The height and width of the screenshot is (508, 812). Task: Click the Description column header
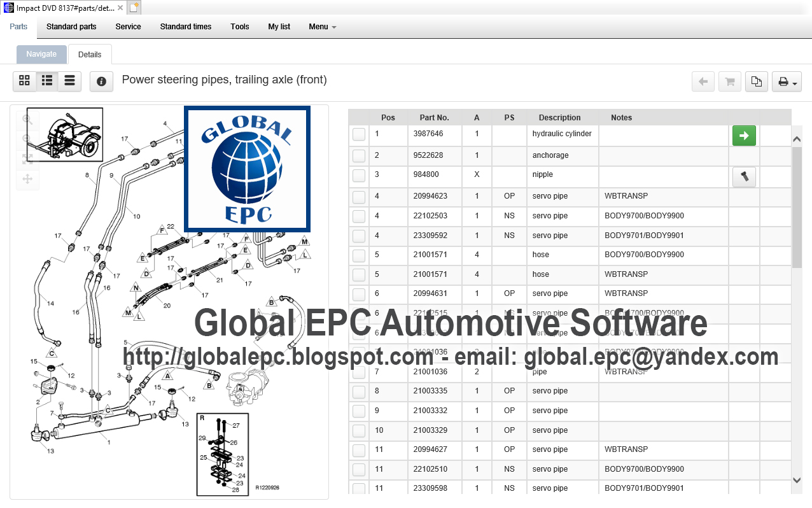pos(559,118)
